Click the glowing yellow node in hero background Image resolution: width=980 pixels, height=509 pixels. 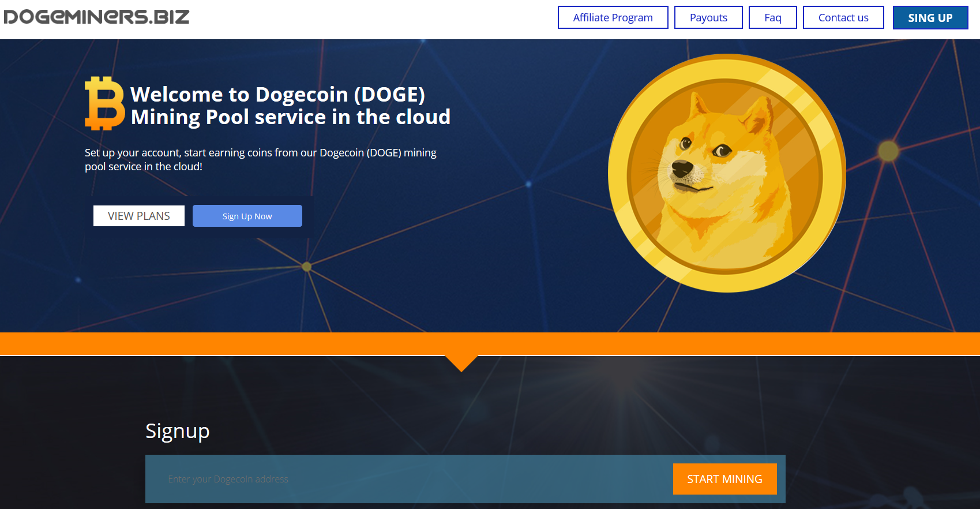click(888, 151)
